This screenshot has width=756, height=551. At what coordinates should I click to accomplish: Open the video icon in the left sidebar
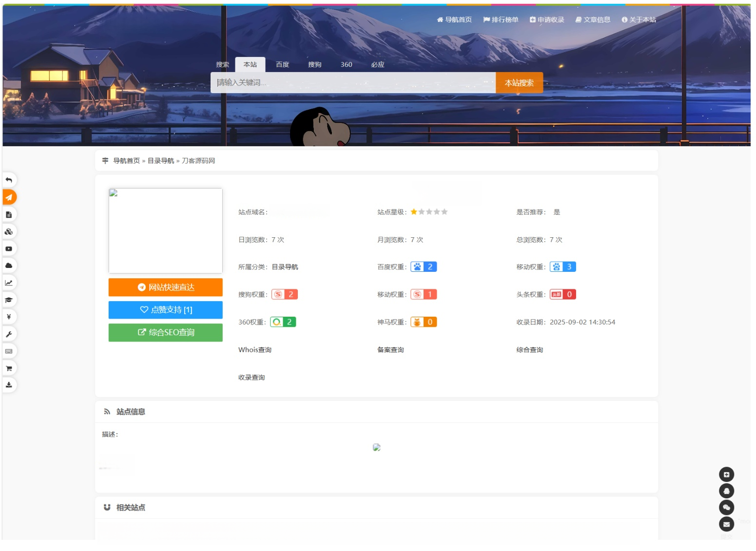pos(8,248)
